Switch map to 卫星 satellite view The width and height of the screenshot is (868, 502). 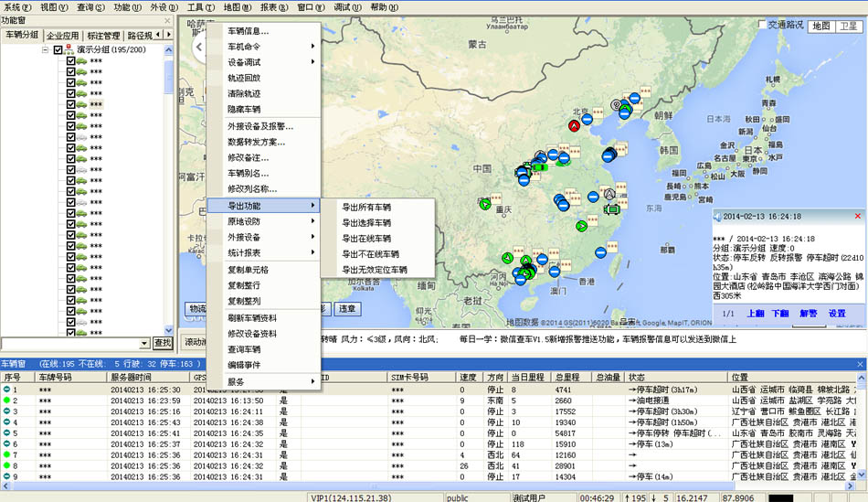point(848,26)
